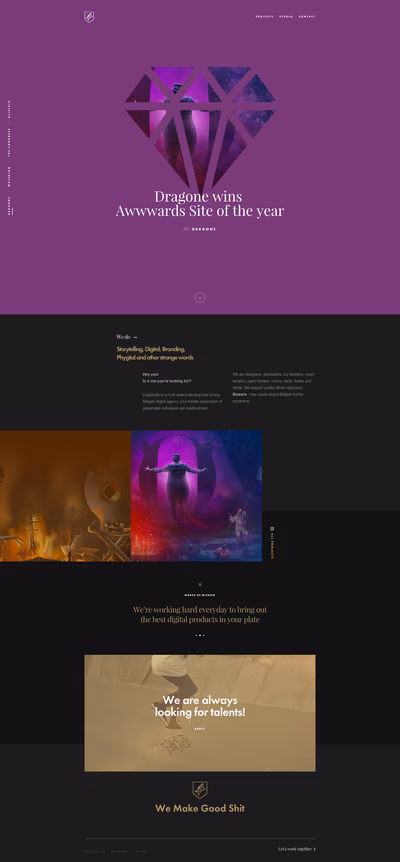Image resolution: width=400 pixels, height=862 pixels.
Task: Click the shield logo in the top header
Action: click(x=89, y=17)
